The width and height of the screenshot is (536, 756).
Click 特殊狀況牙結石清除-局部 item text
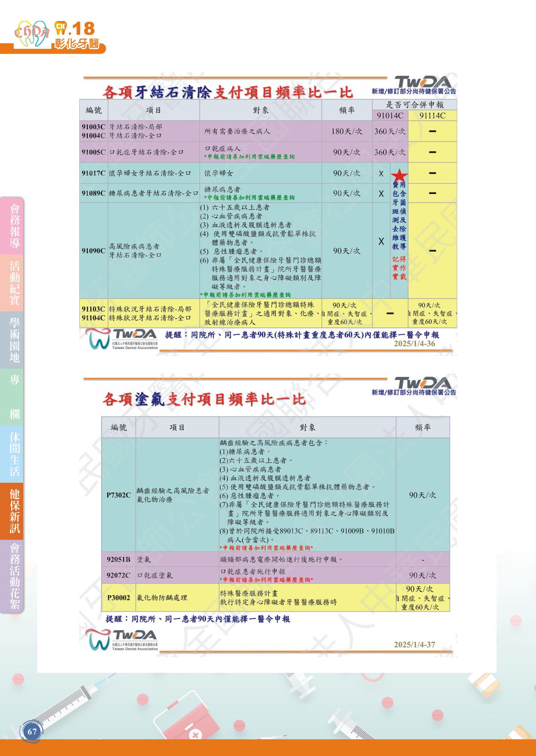point(150,309)
